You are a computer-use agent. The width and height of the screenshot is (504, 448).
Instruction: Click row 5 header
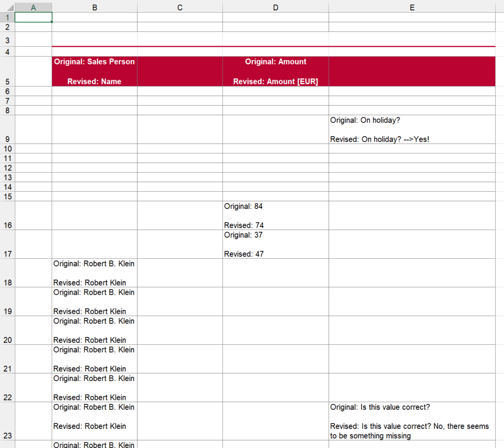point(7,72)
